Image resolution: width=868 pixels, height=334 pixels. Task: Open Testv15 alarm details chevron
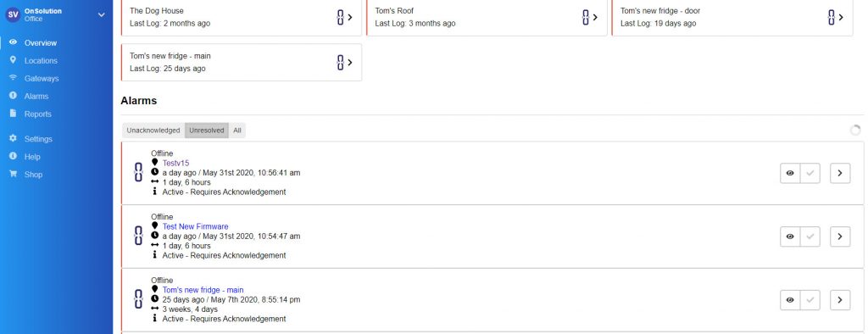pyautogui.click(x=840, y=173)
